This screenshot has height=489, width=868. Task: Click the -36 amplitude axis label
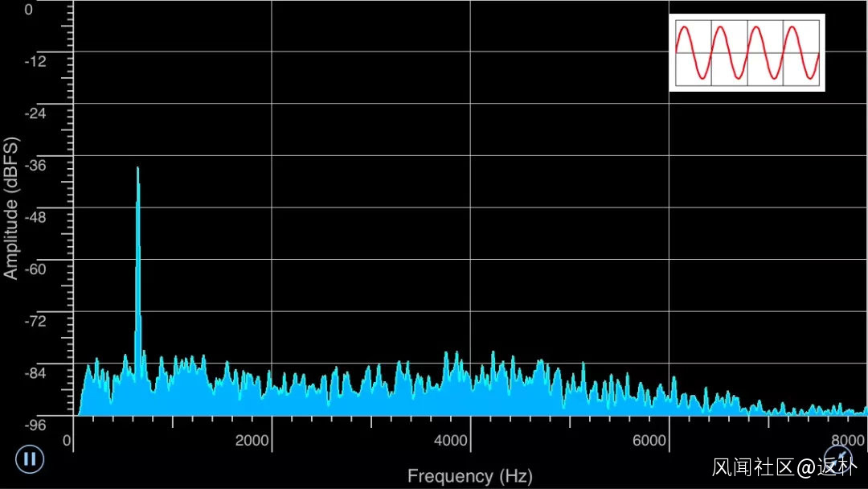pos(35,165)
